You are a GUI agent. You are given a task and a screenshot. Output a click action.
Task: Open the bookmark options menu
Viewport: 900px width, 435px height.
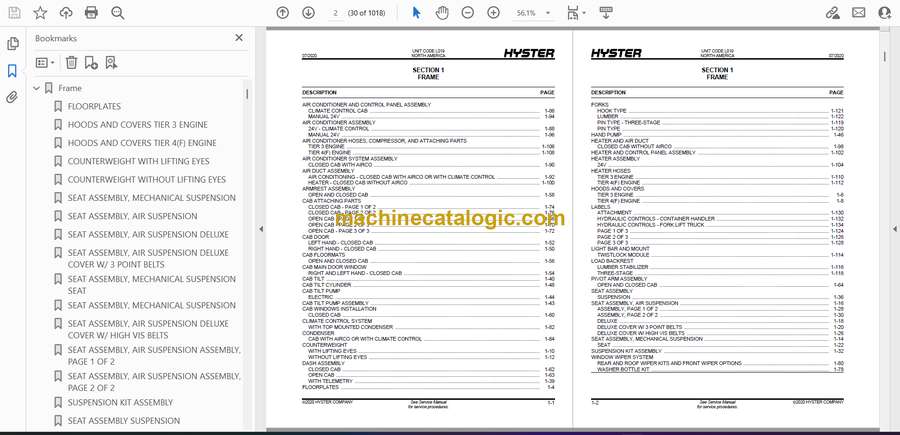point(45,63)
